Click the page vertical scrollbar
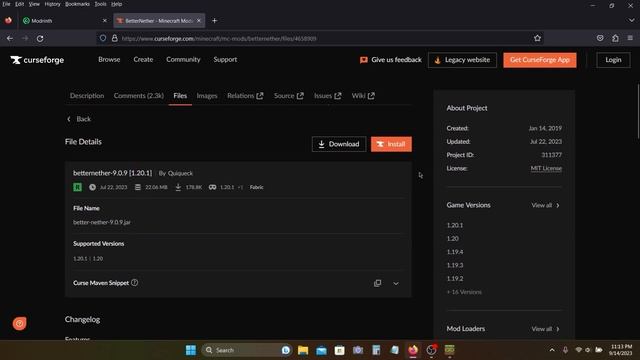The image size is (640, 360). [638, 111]
